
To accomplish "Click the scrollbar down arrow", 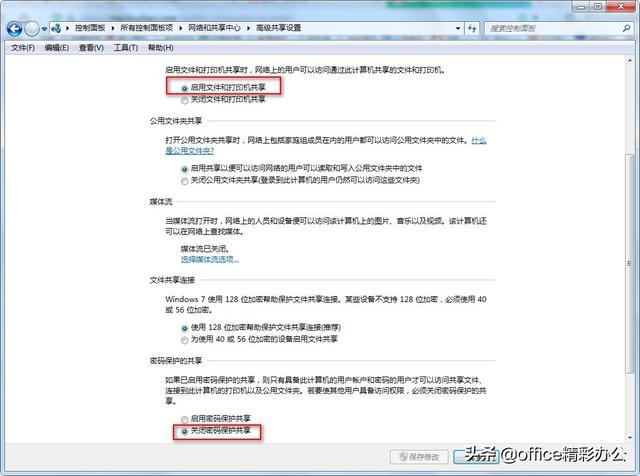I will point(629,437).
